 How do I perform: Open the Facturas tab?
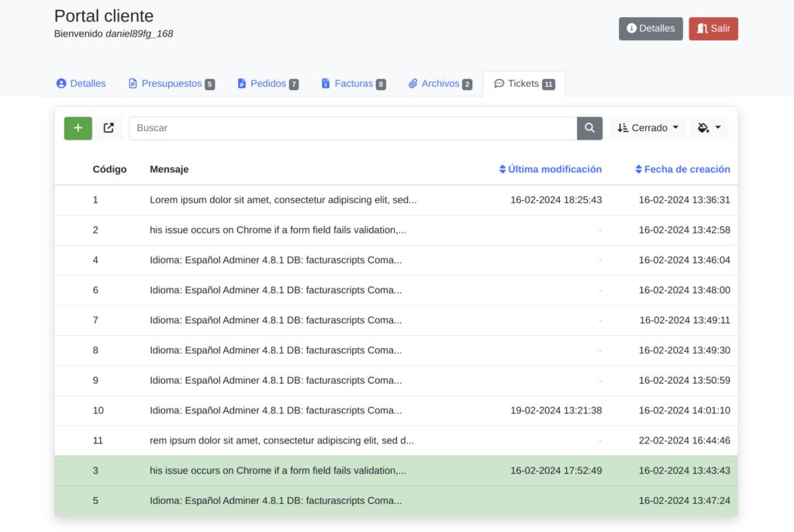[354, 84]
